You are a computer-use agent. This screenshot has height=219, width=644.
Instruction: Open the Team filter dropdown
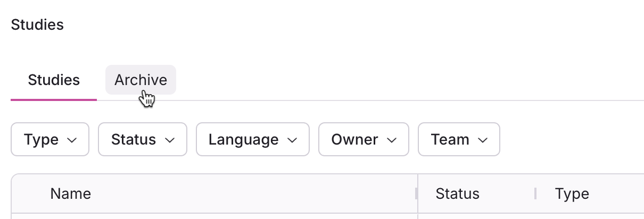point(459,140)
